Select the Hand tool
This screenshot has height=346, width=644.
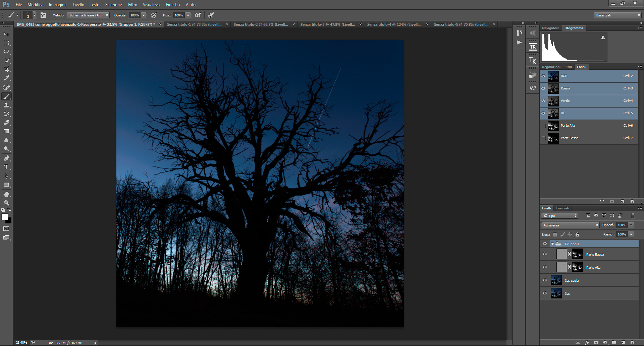coord(6,194)
